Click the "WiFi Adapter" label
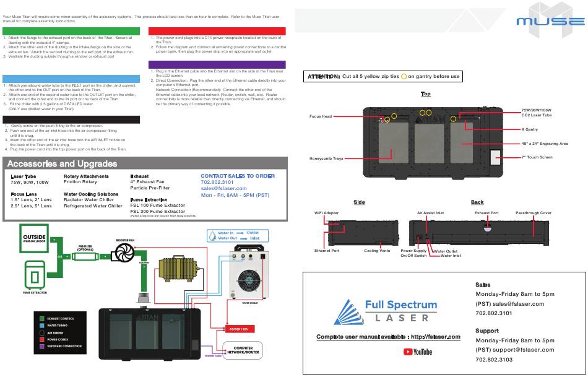Viewport: 588px width, 377px height. click(326, 213)
